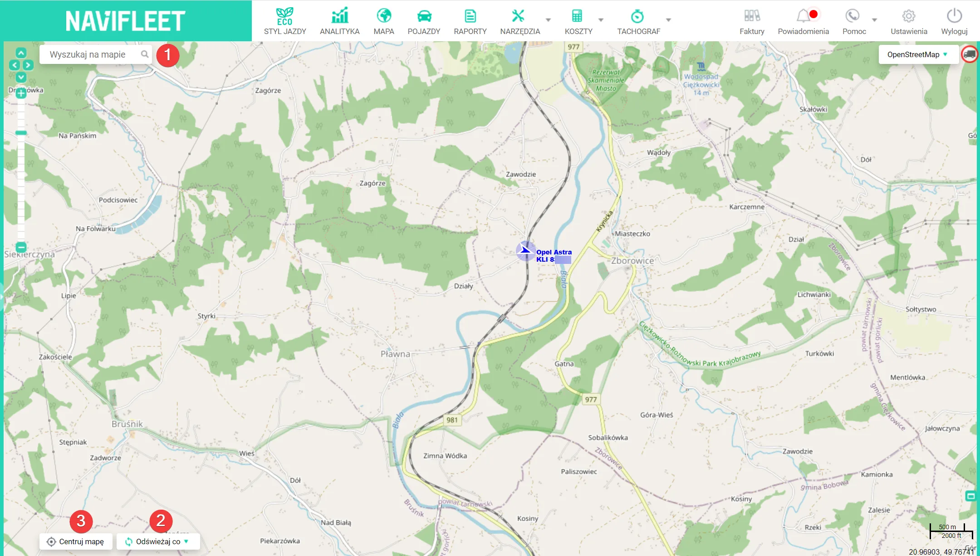Open Ustawienia gear settings
Screen dimensions: 980x556
909,21
